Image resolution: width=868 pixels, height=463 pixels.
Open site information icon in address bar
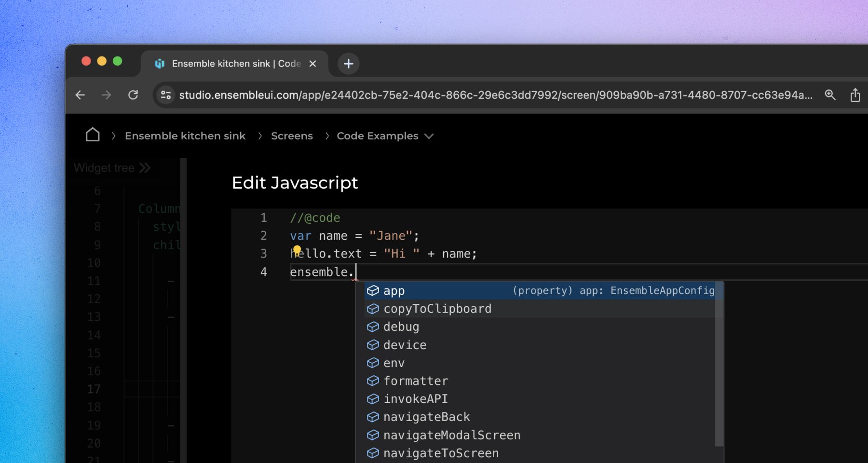point(166,95)
